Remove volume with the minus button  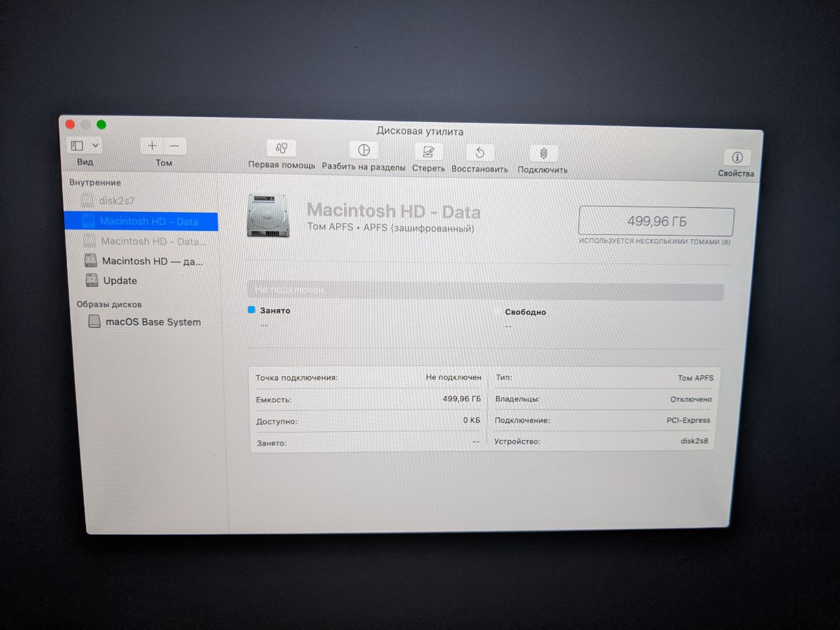[x=175, y=146]
